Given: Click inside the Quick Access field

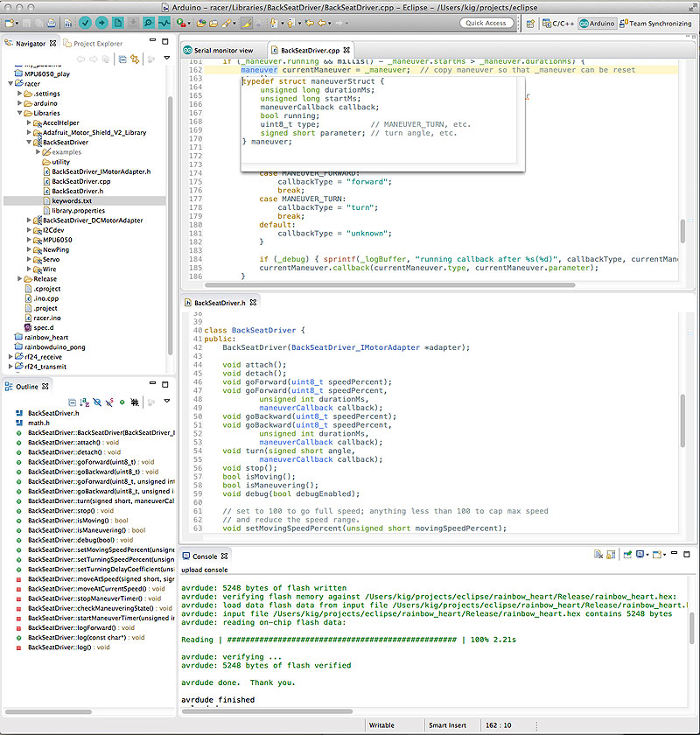Looking at the screenshot, I should [x=486, y=23].
